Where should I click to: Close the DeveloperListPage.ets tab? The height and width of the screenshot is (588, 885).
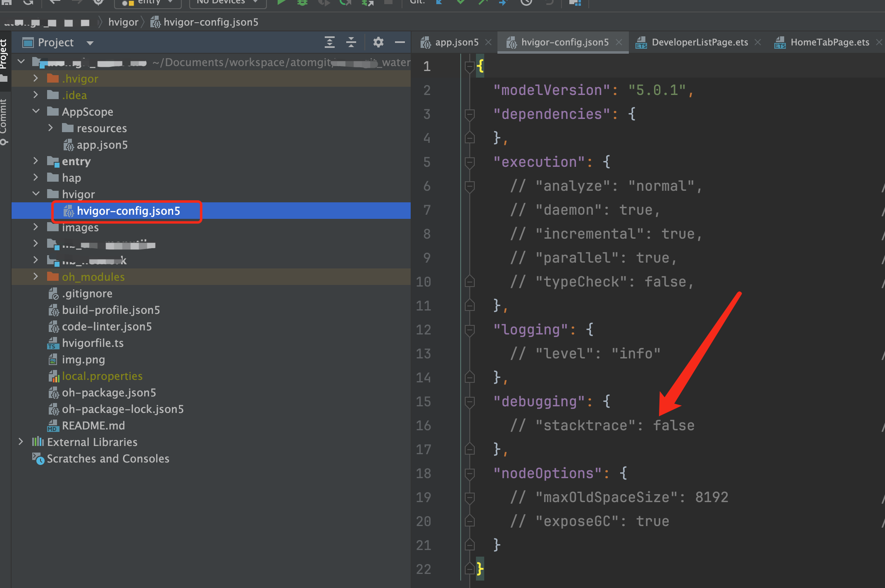click(758, 42)
